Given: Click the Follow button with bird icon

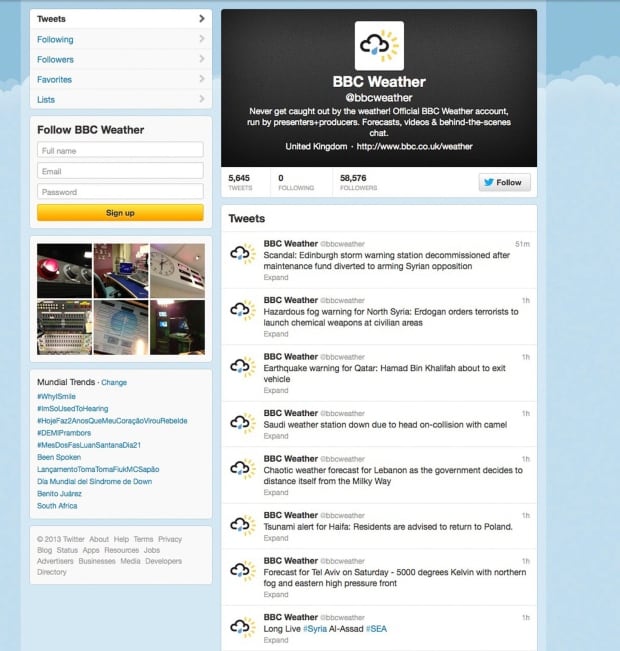Looking at the screenshot, I should (x=504, y=182).
